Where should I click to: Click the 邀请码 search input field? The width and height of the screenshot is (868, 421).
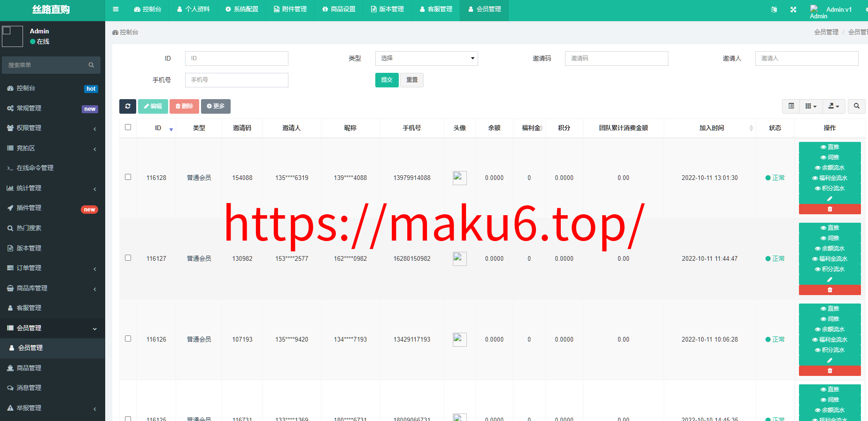point(617,58)
